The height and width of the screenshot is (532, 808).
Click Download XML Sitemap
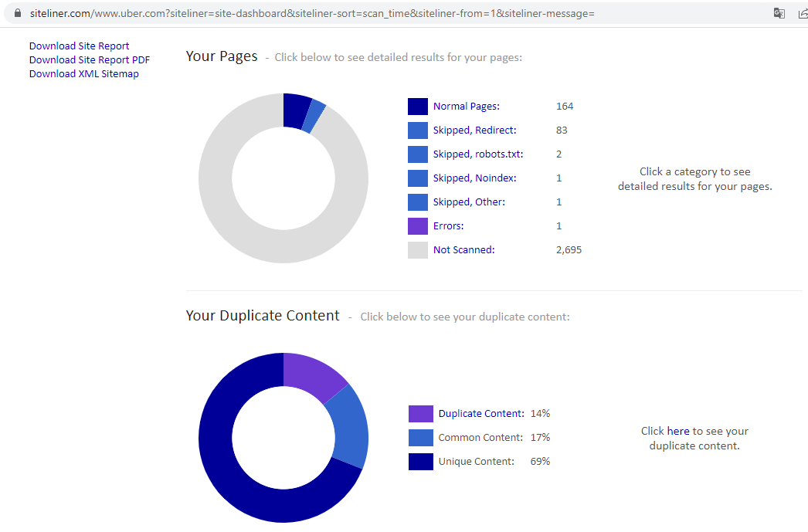coord(83,73)
